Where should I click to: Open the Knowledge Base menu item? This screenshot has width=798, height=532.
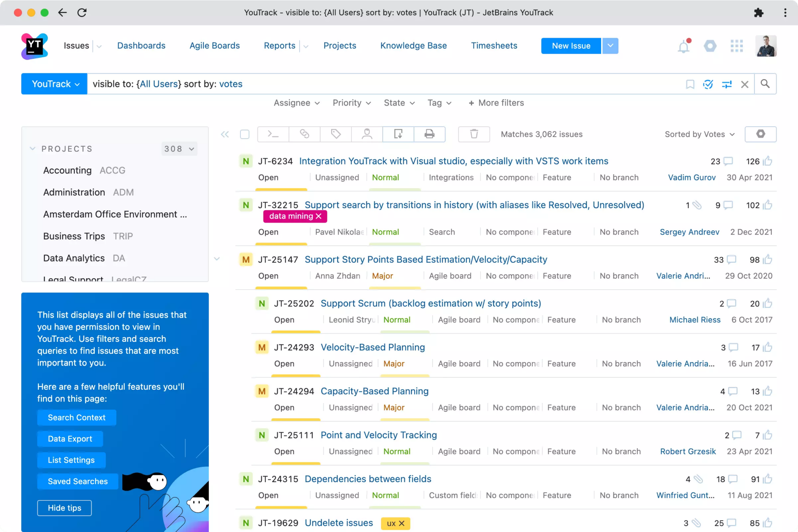tap(413, 46)
